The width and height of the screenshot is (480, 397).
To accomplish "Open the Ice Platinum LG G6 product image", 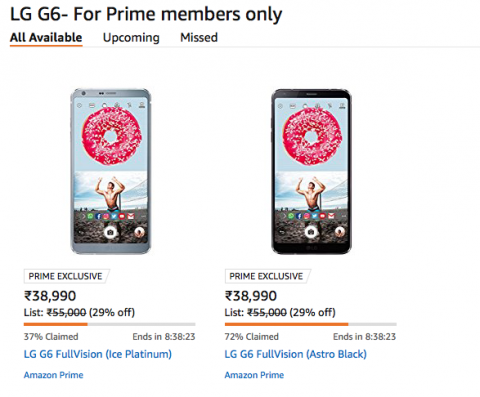I will 111,171.
